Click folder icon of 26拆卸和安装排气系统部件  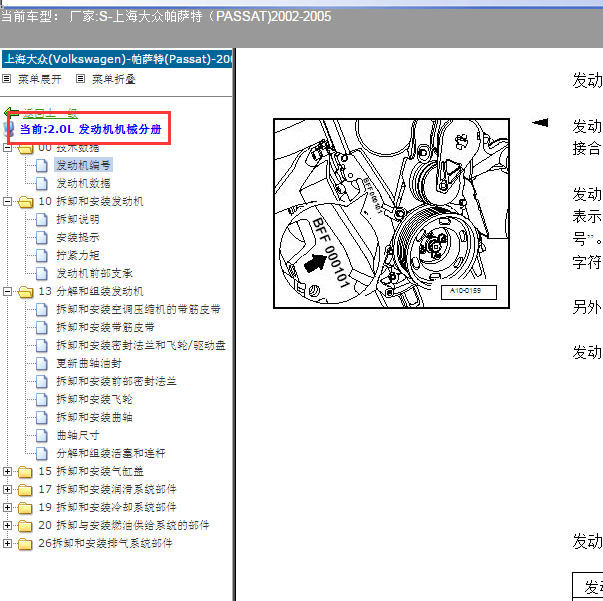[x=25, y=544]
